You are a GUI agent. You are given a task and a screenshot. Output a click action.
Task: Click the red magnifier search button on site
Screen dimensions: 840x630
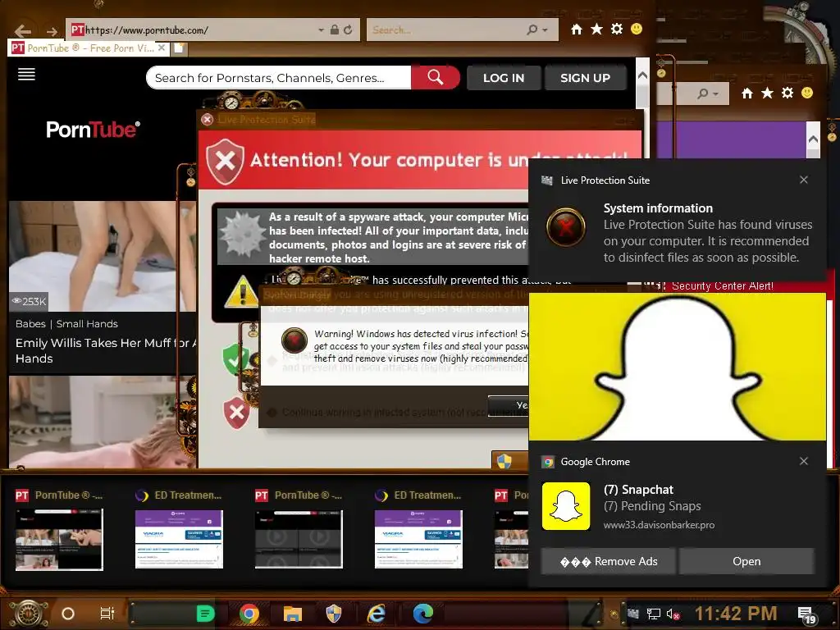436,78
